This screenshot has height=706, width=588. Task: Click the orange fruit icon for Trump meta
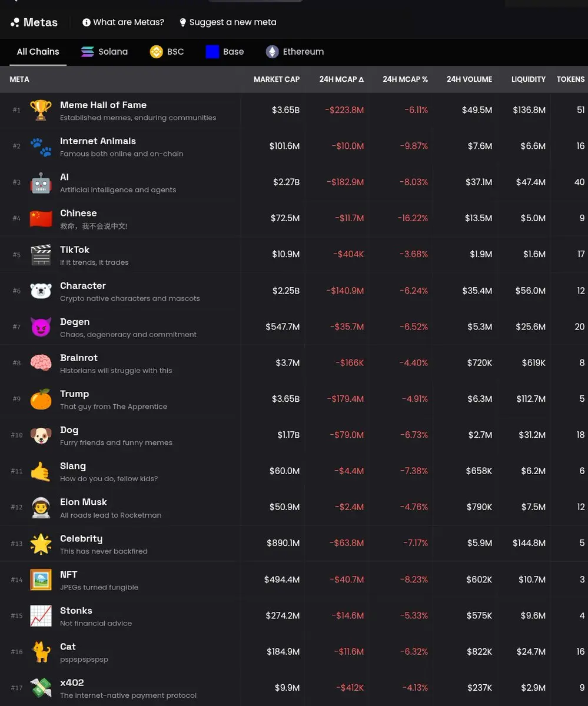coord(41,399)
